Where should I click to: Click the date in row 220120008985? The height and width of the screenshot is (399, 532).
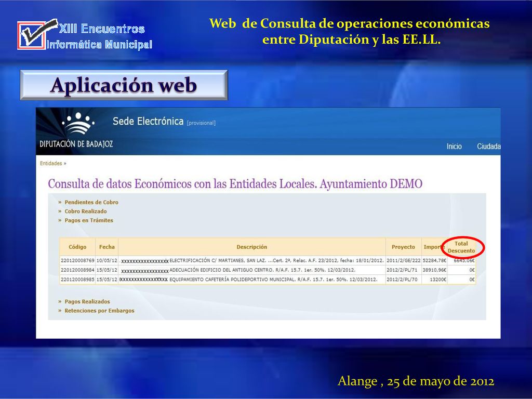[x=107, y=280]
